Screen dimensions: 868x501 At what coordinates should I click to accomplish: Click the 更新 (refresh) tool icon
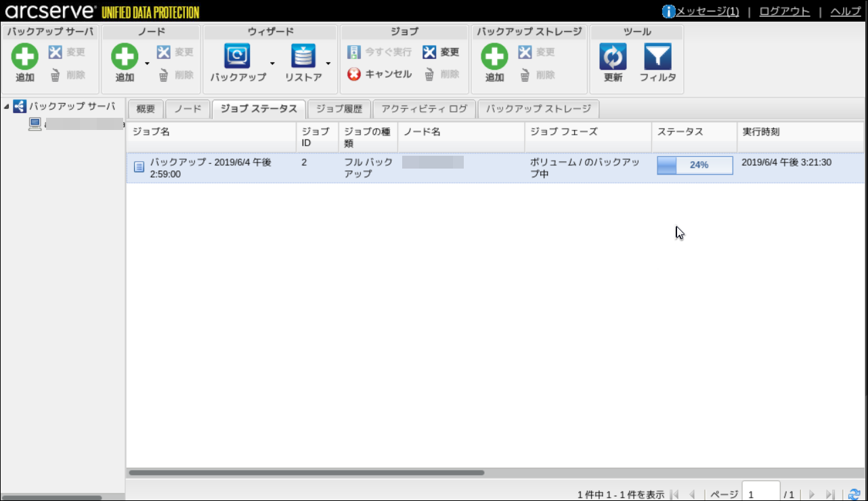(x=613, y=56)
